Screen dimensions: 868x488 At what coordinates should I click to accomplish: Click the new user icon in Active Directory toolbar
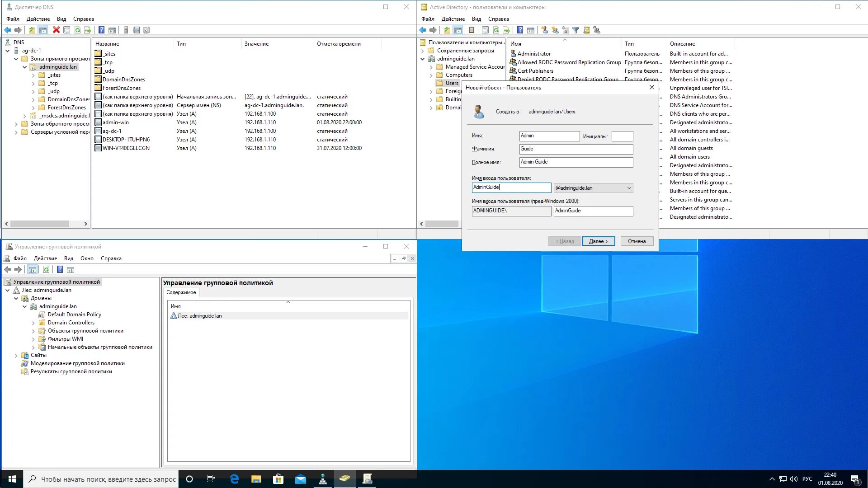click(x=545, y=30)
